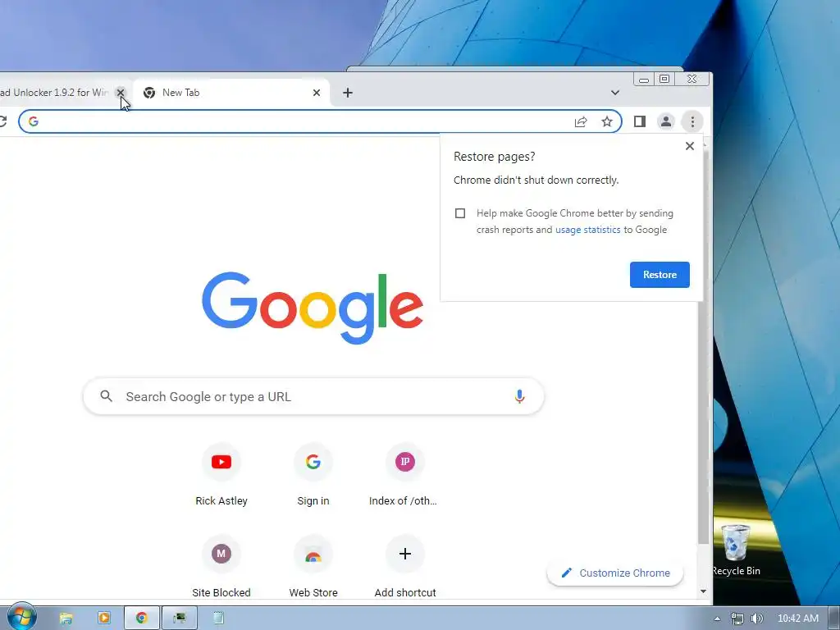Click the Chrome taskbar button
Viewport: 840px width, 630px height.
pos(141,619)
